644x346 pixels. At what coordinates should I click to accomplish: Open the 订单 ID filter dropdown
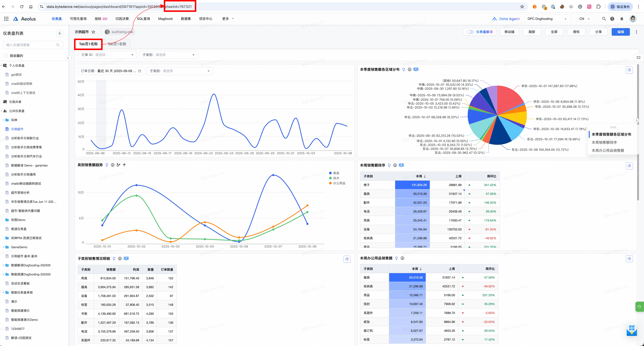(x=107, y=55)
